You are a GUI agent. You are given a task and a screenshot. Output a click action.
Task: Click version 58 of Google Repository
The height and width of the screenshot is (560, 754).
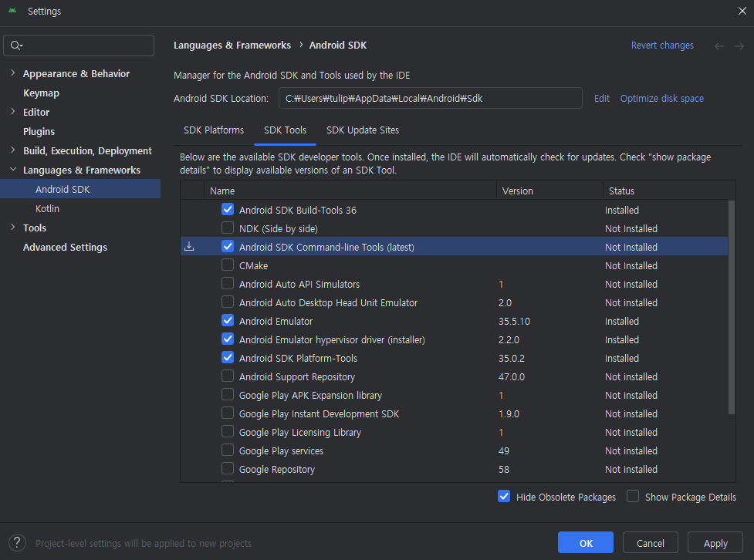point(503,469)
